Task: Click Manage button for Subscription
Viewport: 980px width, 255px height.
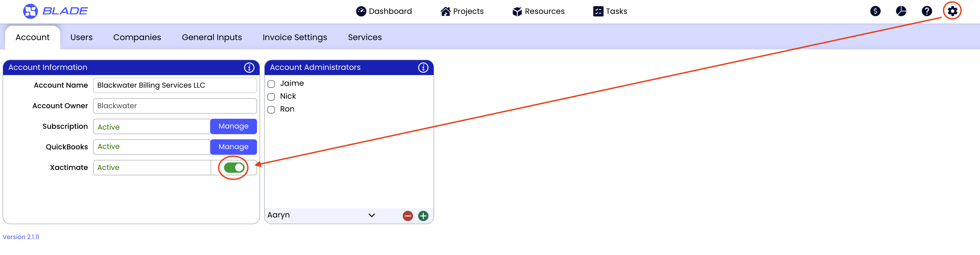Action: click(233, 126)
